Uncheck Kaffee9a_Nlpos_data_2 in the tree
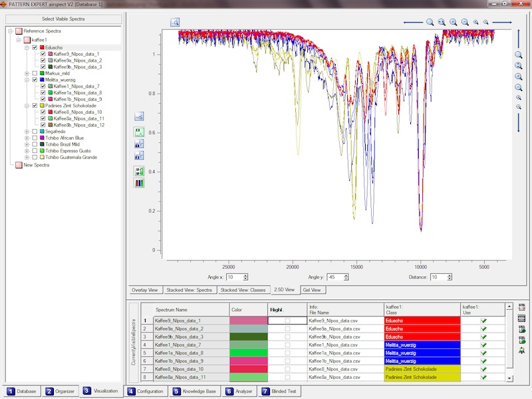Screen dimensions: 532x399 coord(43,61)
